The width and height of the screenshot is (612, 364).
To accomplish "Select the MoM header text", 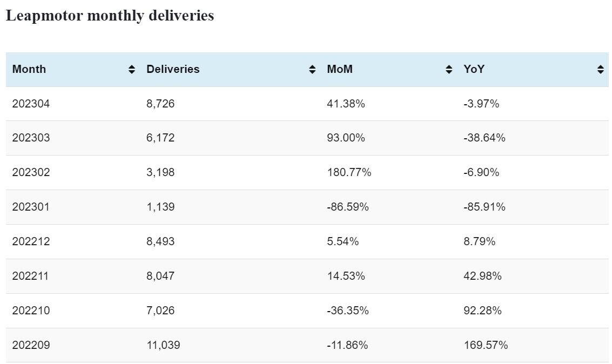I will 340,69.
